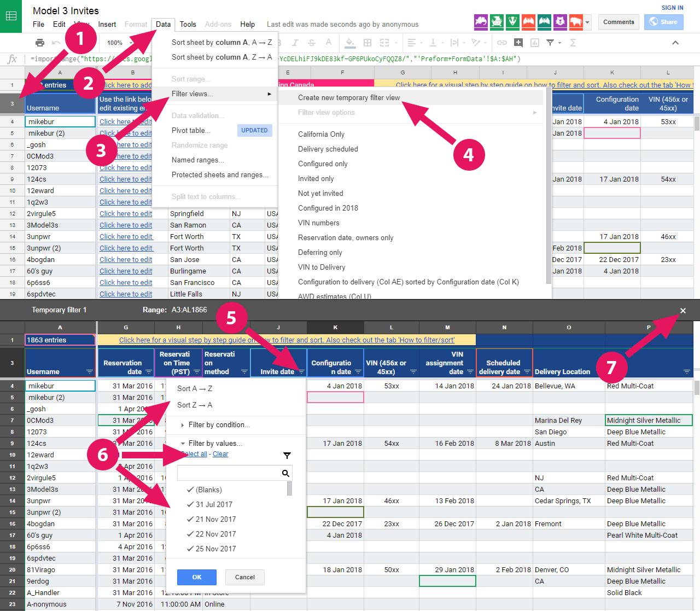
Task: Open filter dropdown on VIN (456x or 45xx)
Action: tap(413, 372)
